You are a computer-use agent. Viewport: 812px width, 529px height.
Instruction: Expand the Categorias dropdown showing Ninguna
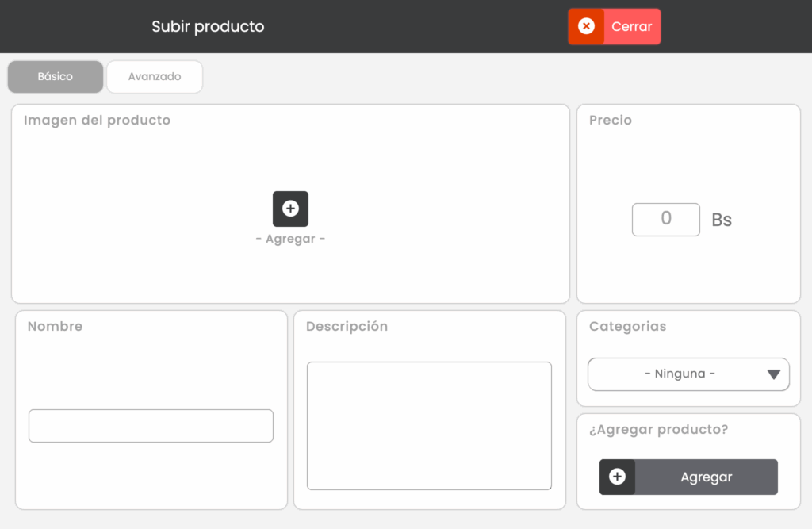[x=680, y=374]
